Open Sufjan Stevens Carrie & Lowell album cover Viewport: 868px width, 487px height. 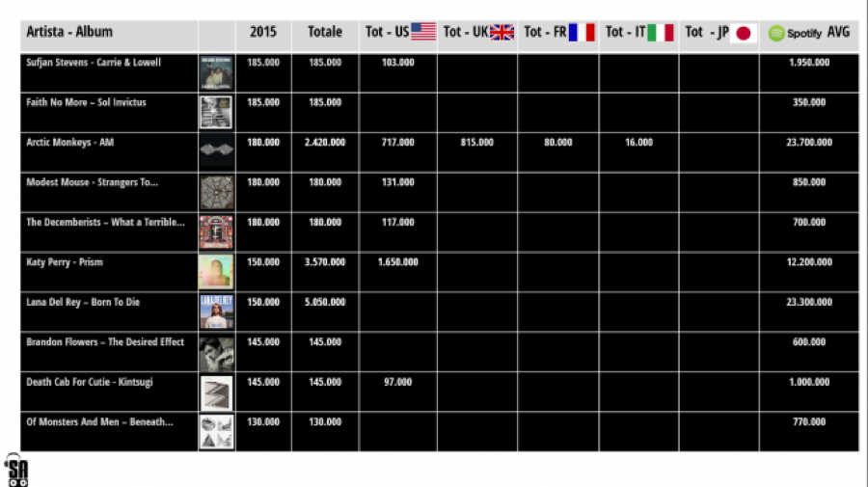pos(216,72)
